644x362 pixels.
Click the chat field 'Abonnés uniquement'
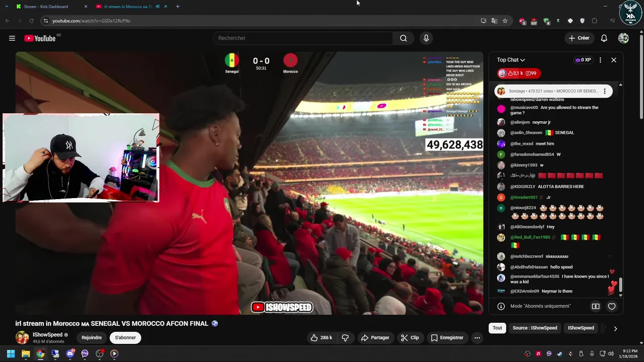[x=540, y=306]
